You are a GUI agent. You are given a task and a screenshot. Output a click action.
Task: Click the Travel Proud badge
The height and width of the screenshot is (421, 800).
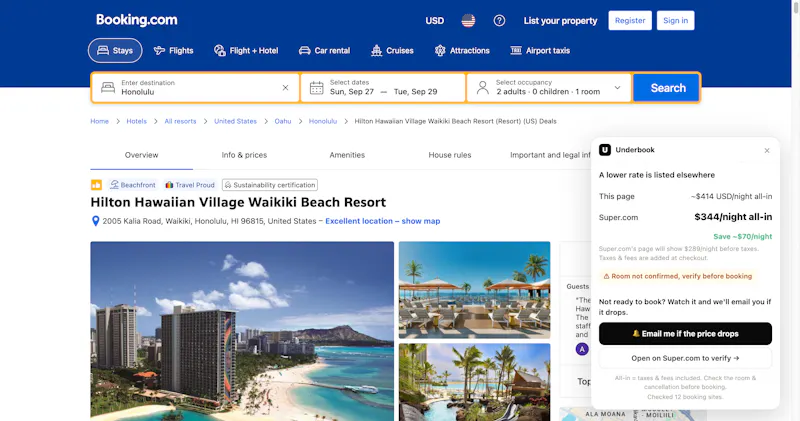[x=190, y=185]
